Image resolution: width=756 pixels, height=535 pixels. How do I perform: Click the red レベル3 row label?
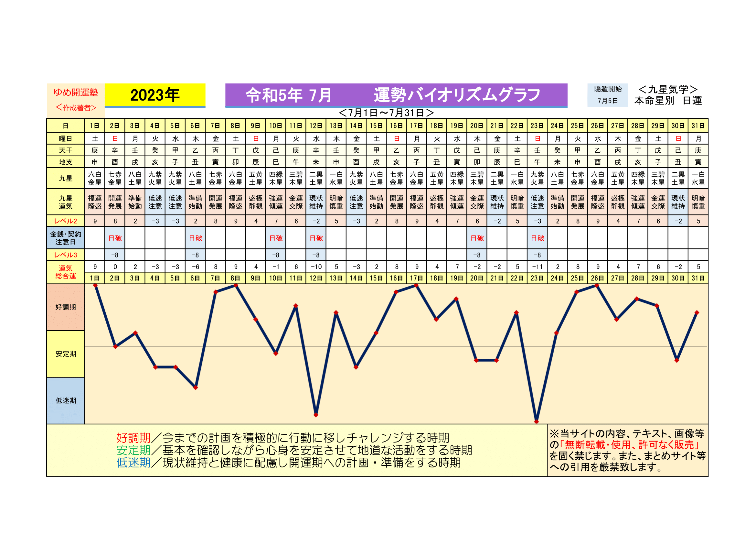66,255
